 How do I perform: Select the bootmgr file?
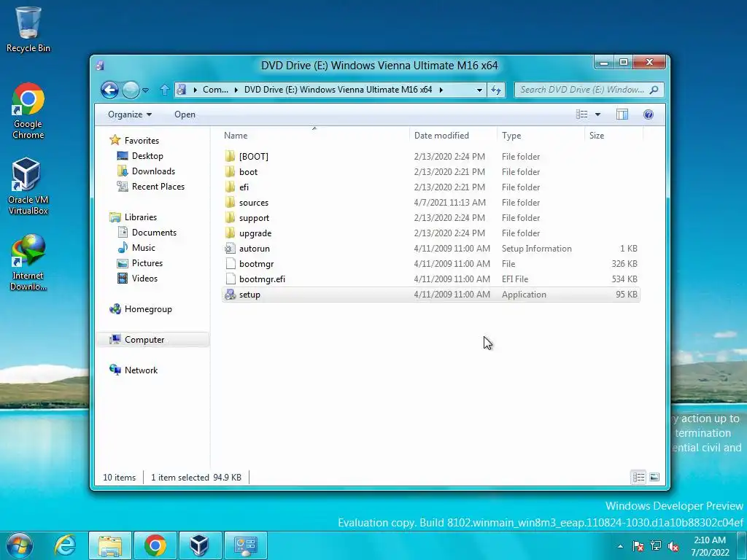(430, 264)
